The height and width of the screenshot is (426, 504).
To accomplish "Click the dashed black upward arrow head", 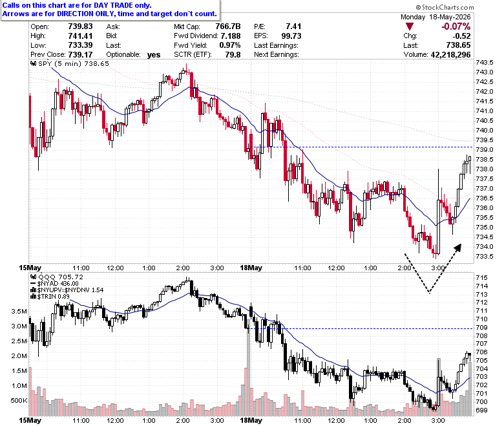I will [x=458, y=248].
